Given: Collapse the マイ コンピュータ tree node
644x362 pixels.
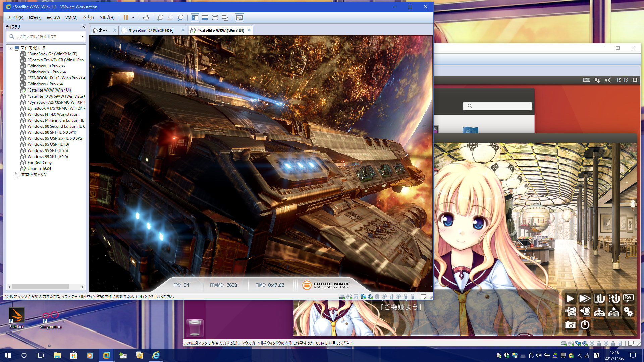Looking at the screenshot, I should click(11, 48).
